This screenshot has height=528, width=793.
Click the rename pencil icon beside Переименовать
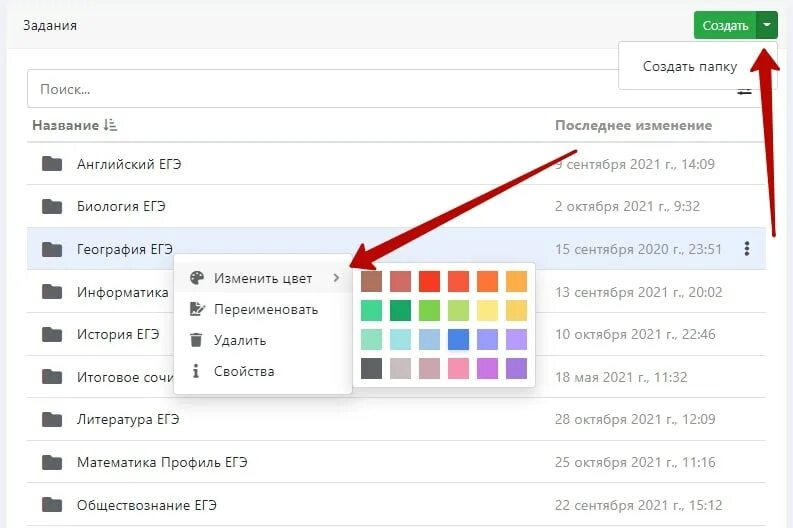[x=197, y=309]
